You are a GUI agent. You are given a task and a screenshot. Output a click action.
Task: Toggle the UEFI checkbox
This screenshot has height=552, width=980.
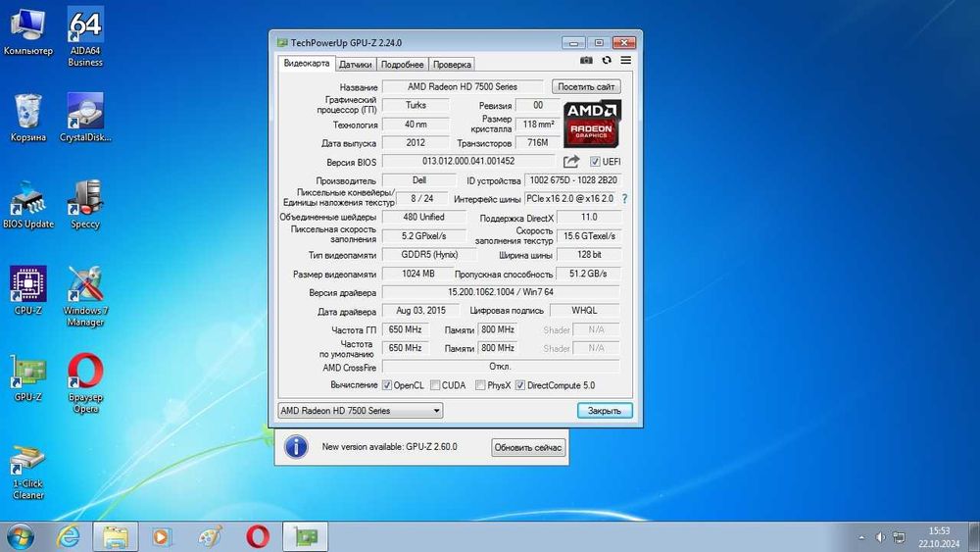click(x=595, y=162)
